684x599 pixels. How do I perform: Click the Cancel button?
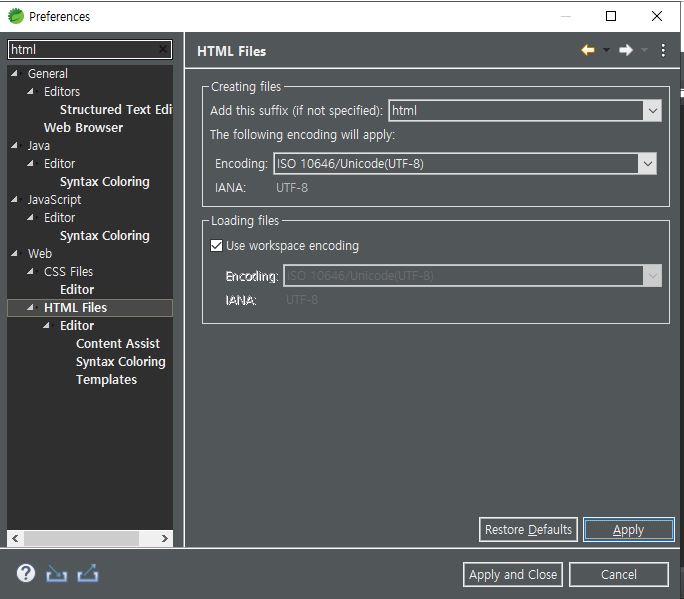(x=619, y=574)
